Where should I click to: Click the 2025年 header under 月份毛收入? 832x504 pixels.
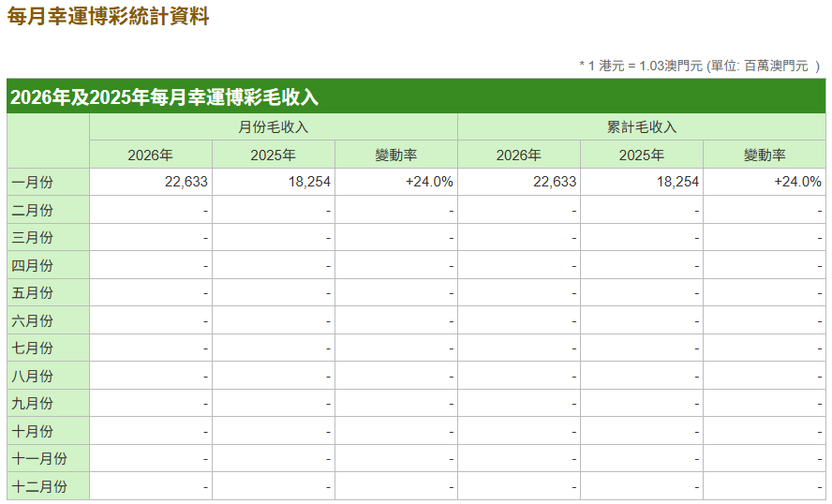click(274, 155)
